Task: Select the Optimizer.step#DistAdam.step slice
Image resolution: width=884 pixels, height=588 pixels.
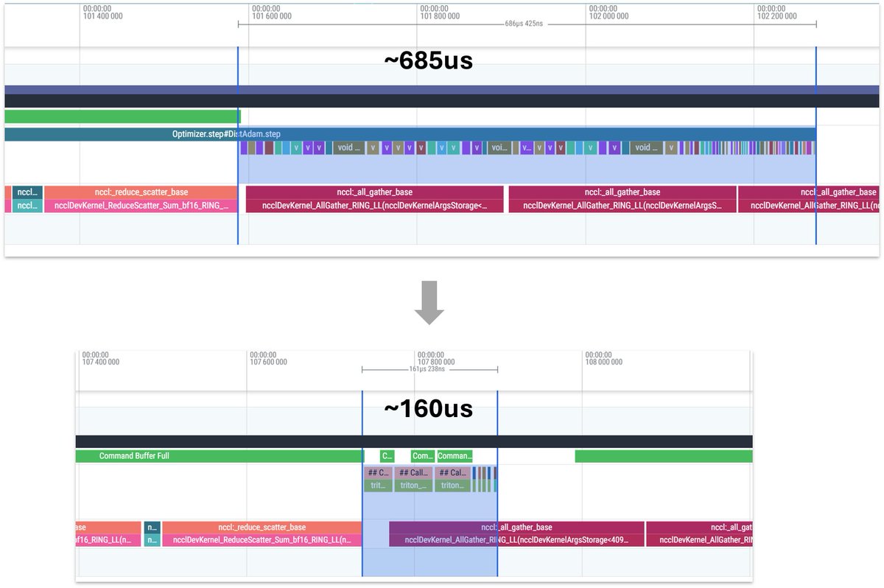Action: point(410,134)
